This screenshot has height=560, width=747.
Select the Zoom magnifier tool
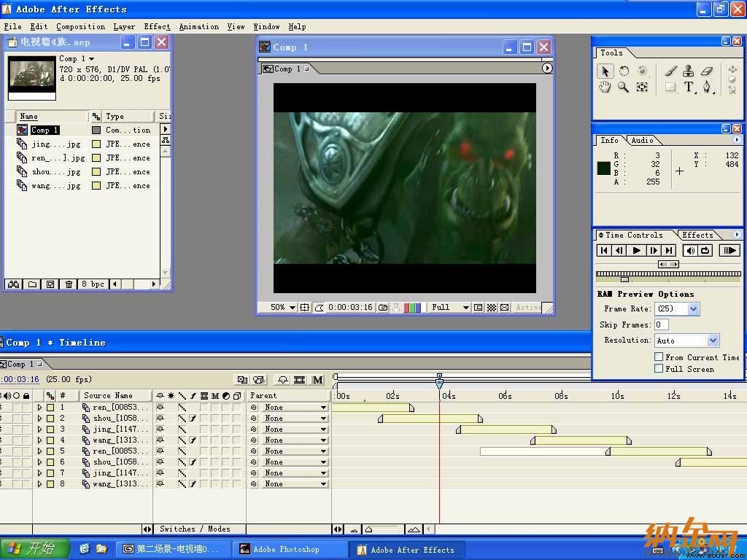coord(623,87)
